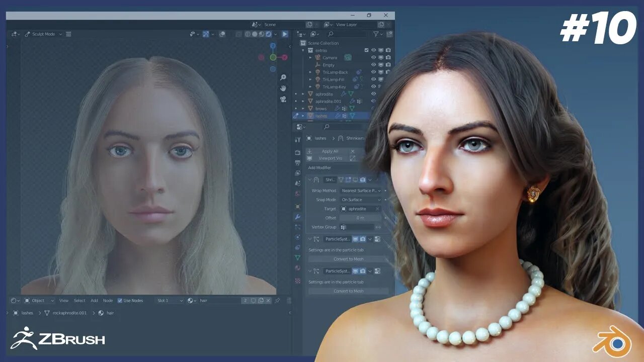Open the outliner filter dropdown
Screen dimensions: 644x362
pyautogui.click(x=378, y=34)
